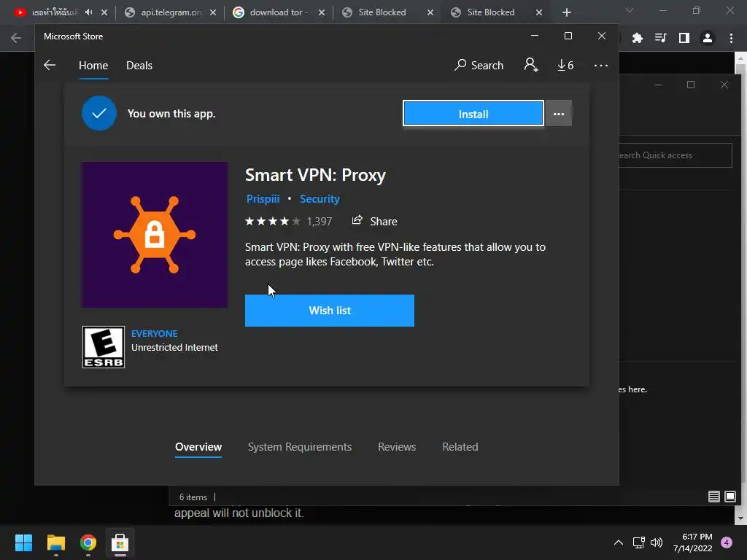747x560 pixels.
Task: Click the ESRB rating badge
Action: (104, 347)
